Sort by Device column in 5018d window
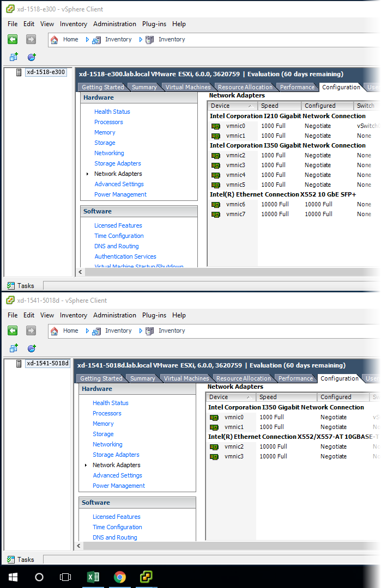 click(x=231, y=397)
